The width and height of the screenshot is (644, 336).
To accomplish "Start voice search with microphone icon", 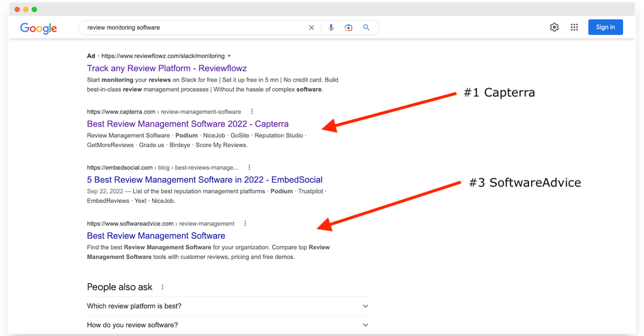I will click(x=331, y=27).
